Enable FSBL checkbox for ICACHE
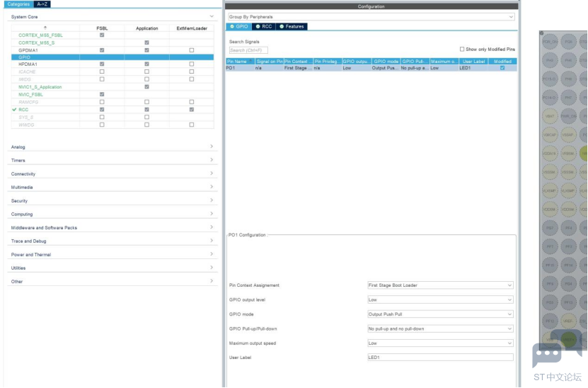This screenshot has height=388, width=588. [102, 72]
